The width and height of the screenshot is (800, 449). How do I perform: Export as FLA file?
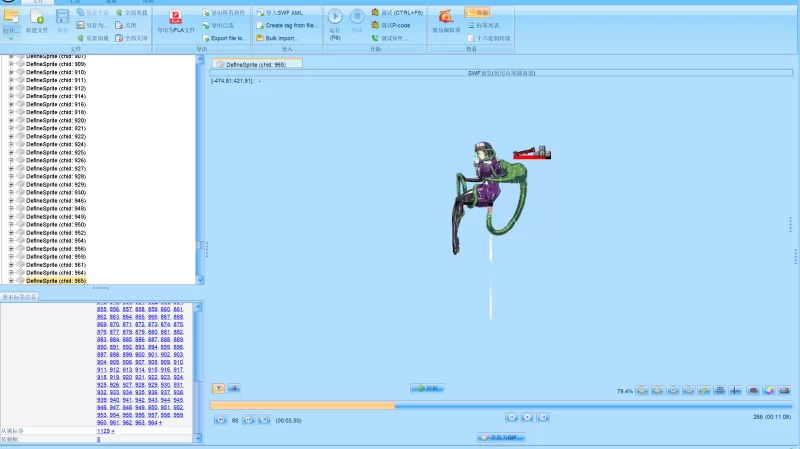[x=176, y=21]
